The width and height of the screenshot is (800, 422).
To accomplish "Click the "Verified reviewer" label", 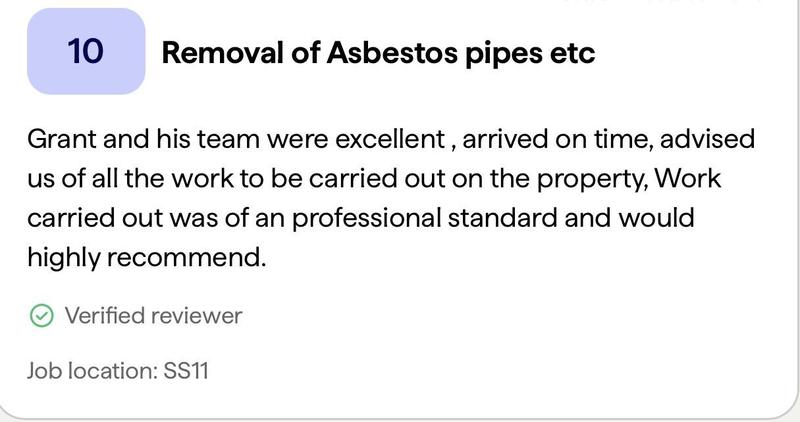I will pos(153,316).
